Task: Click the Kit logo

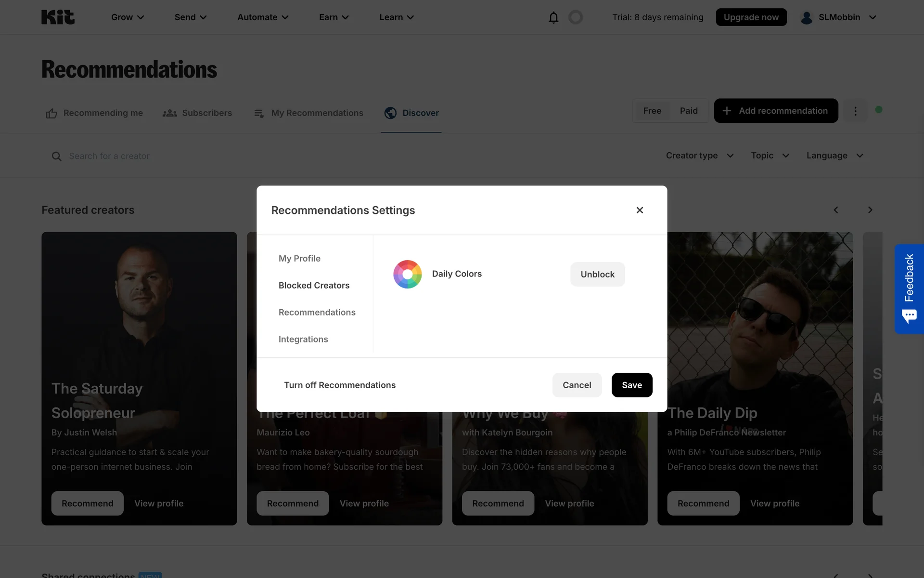Action: tap(58, 17)
